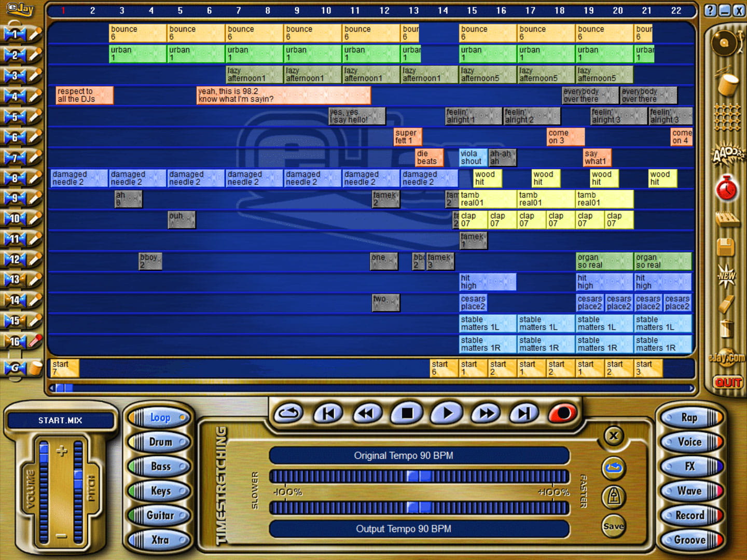Click the Original Tempo slider handle
The image size is (747, 560).
coord(419,476)
